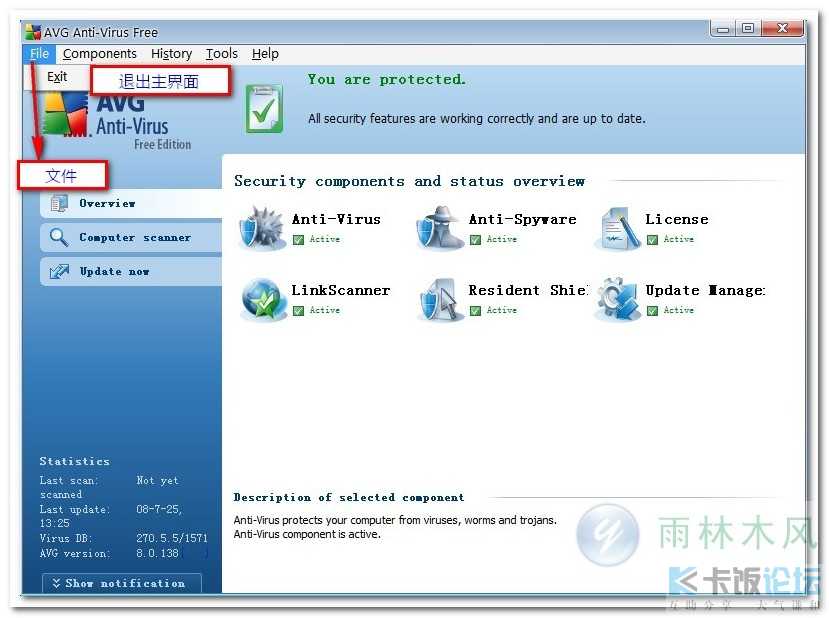Select the Anti-Spyware spy icon

[440, 228]
